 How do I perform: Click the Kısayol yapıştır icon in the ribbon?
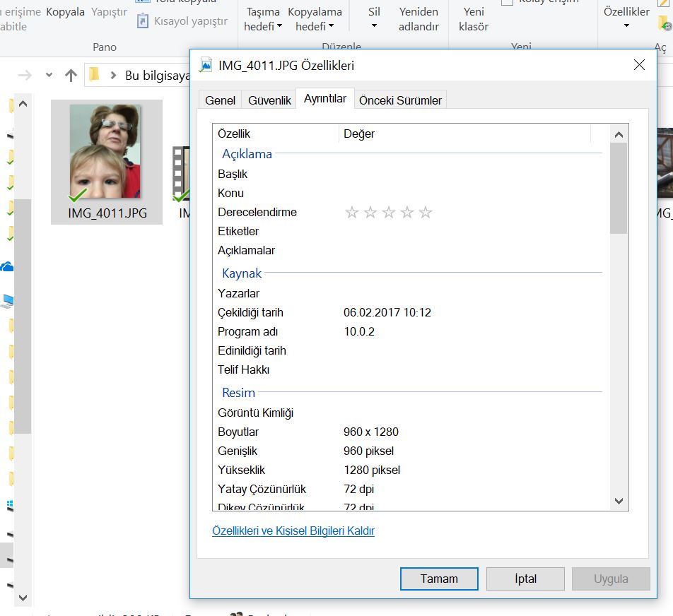point(143,20)
